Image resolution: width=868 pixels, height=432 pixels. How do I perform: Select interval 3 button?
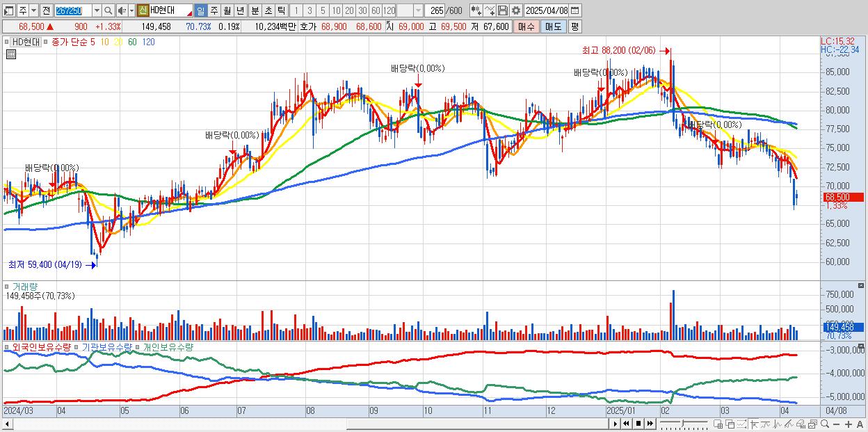(x=310, y=10)
